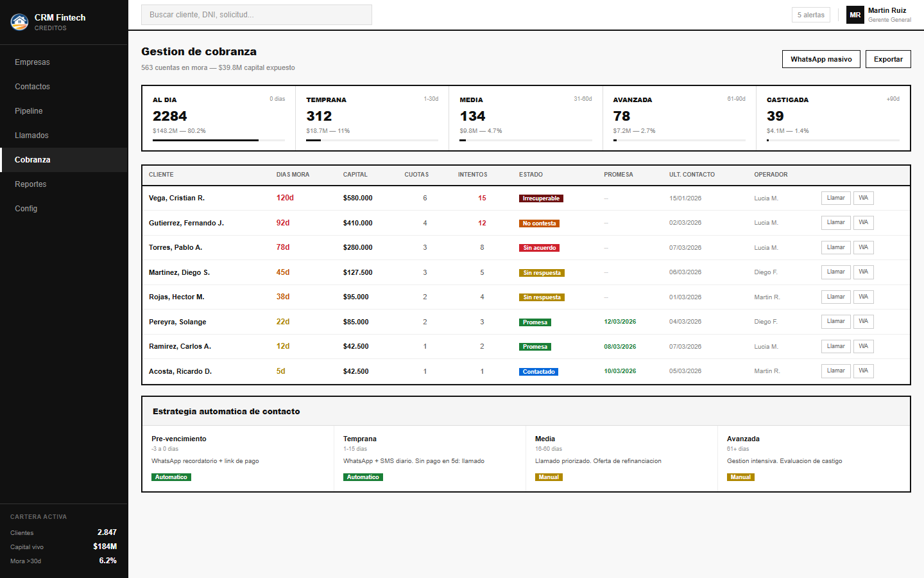Click the Irrecuperable status badge

[x=541, y=198]
